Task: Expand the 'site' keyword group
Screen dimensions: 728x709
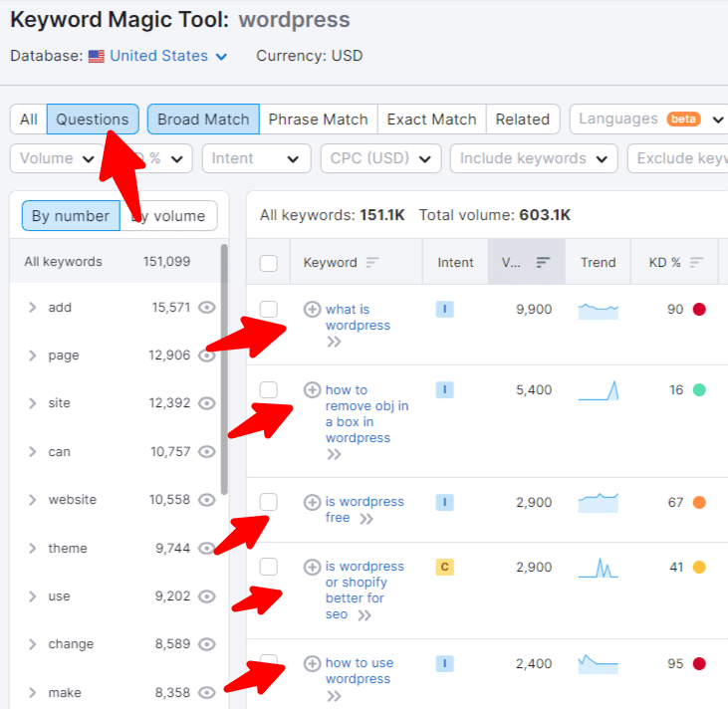Action: click(32, 403)
